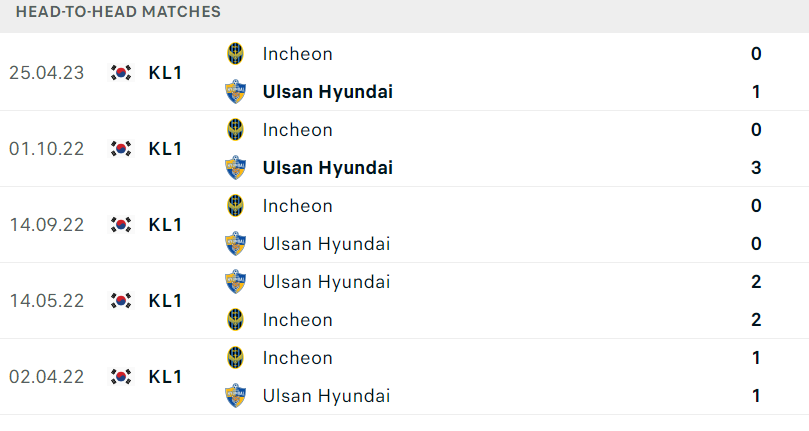The width and height of the screenshot is (809, 431).
Task: Select Ulsan Hyundai name in 02.04.22 match
Action: (x=327, y=396)
